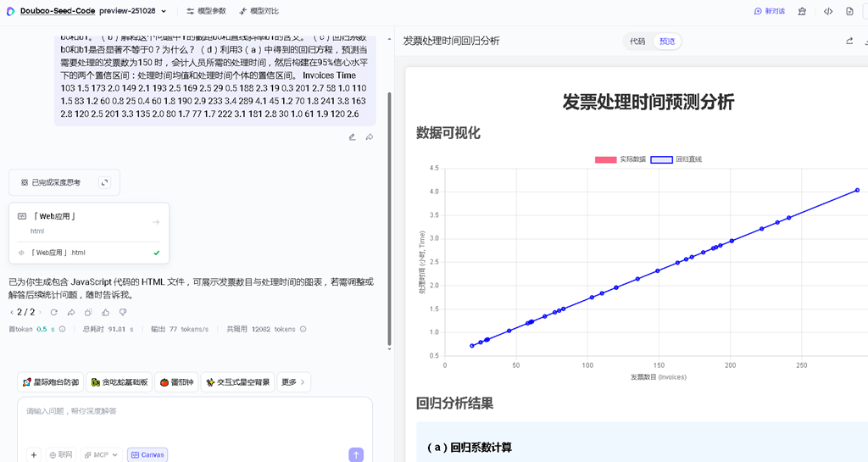Regenerate the response with refresh icon

point(53,312)
